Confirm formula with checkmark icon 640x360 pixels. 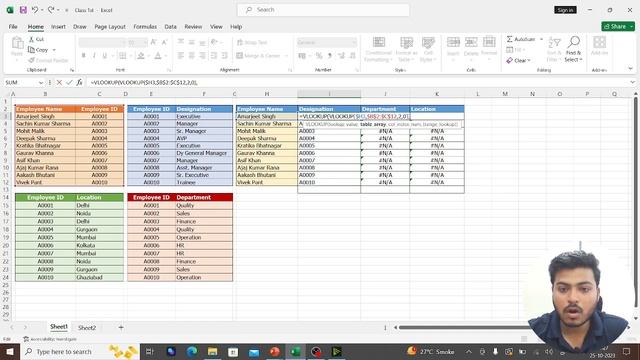point(69,82)
